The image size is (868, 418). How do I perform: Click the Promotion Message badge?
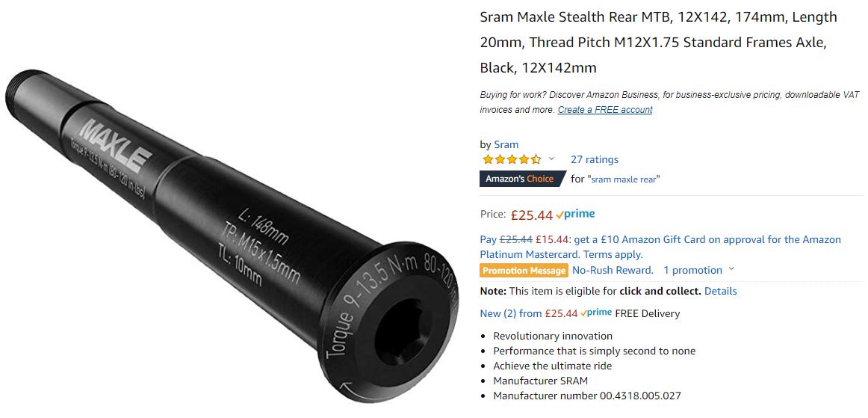(524, 271)
